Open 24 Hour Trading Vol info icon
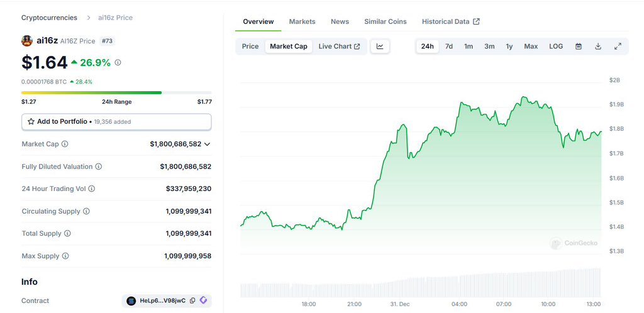 coord(92,189)
